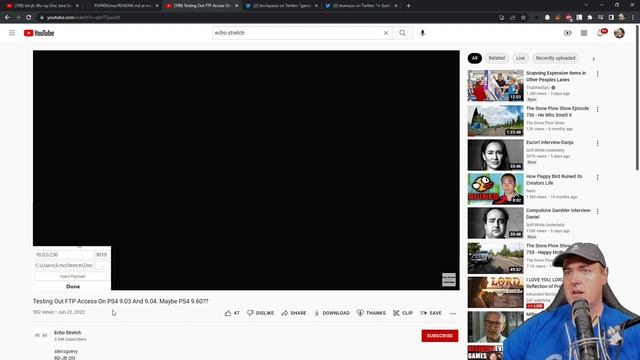Image resolution: width=640 pixels, height=360 pixels.
Task: Open 'Escort interview-Danja' video thumbnail
Action: (x=496, y=155)
